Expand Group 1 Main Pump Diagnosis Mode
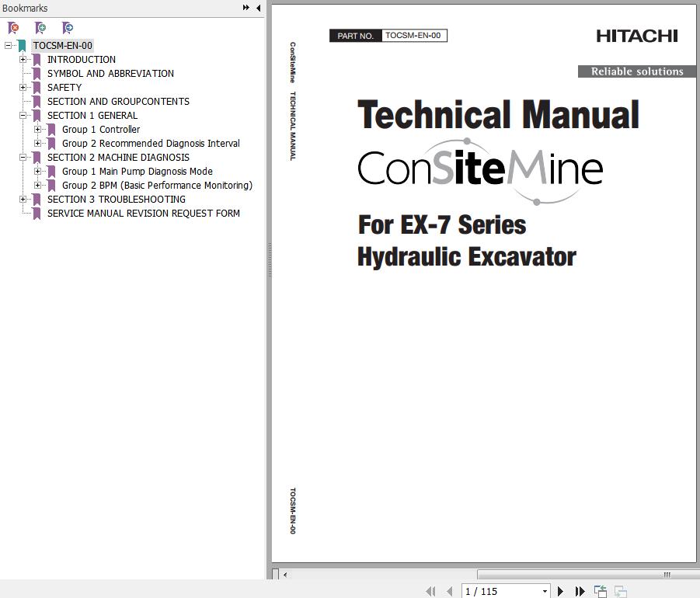The width and height of the screenshot is (700, 598). tap(37, 172)
